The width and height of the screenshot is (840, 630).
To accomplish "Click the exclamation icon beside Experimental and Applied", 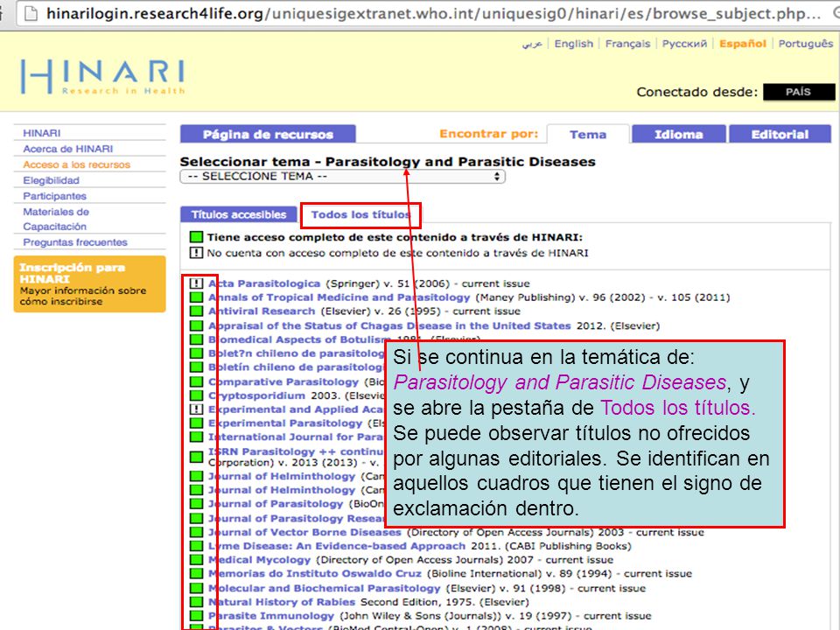I will pos(197,409).
